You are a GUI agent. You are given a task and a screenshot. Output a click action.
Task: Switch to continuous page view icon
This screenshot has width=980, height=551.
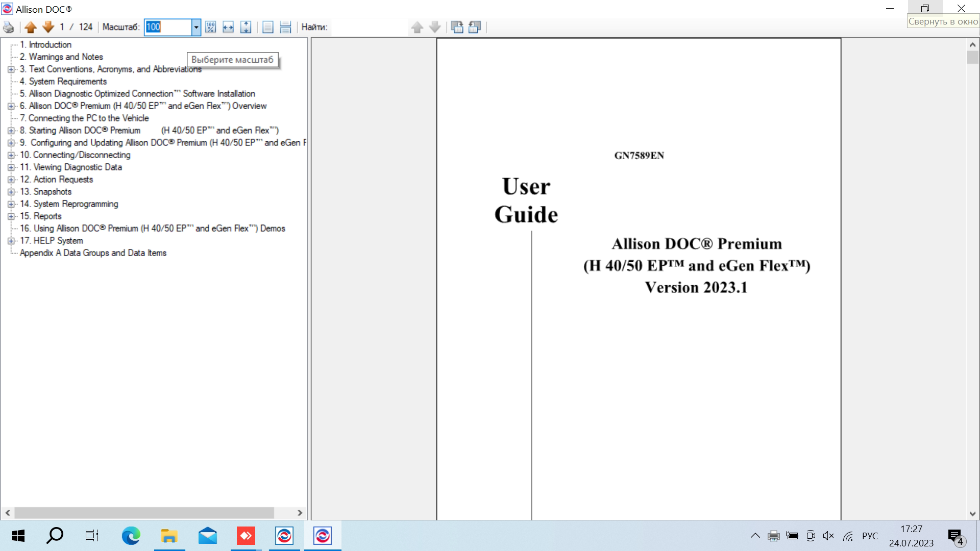pyautogui.click(x=285, y=28)
